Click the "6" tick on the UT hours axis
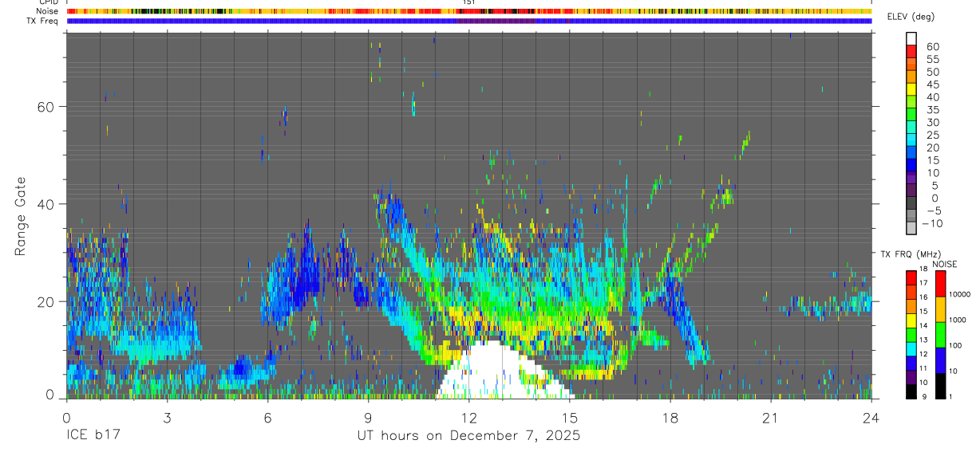 (267, 418)
